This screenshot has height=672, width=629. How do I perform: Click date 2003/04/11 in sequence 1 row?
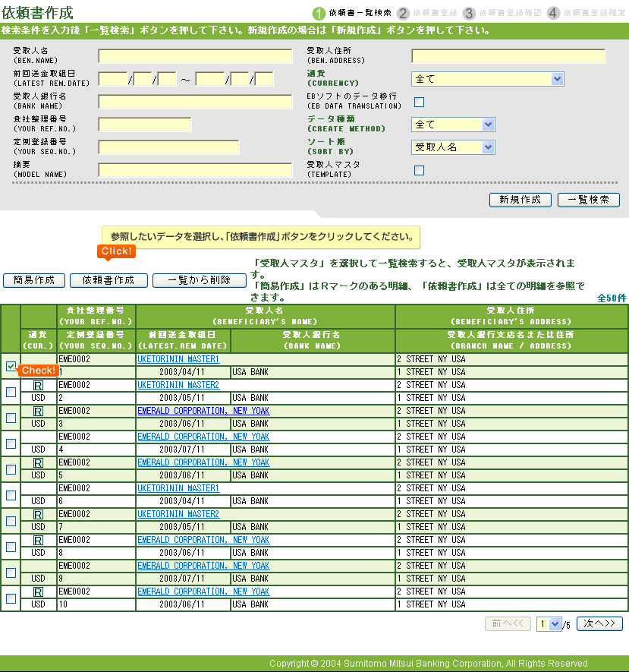(182, 372)
